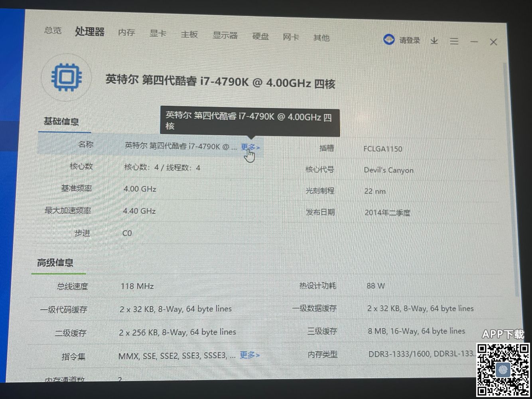Viewport: 532px width, 399px height.
Task: Go to the 主板 motherboard tab
Action: tap(189, 34)
